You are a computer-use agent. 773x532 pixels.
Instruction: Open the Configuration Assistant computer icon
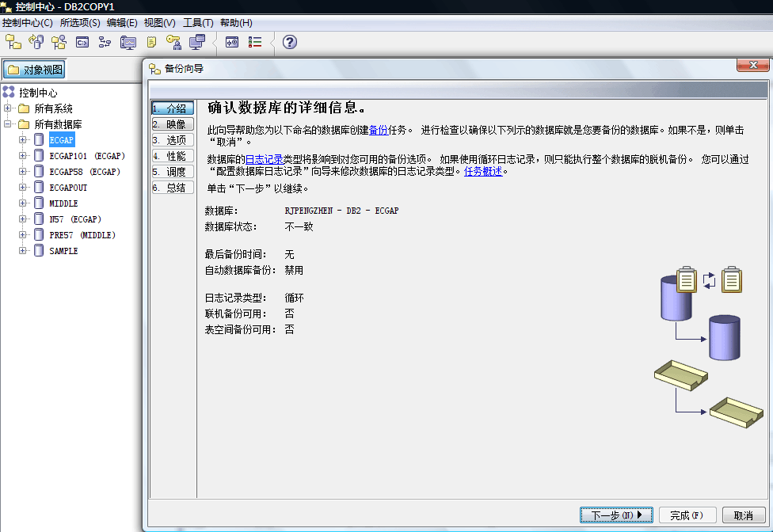tap(197, 43)
